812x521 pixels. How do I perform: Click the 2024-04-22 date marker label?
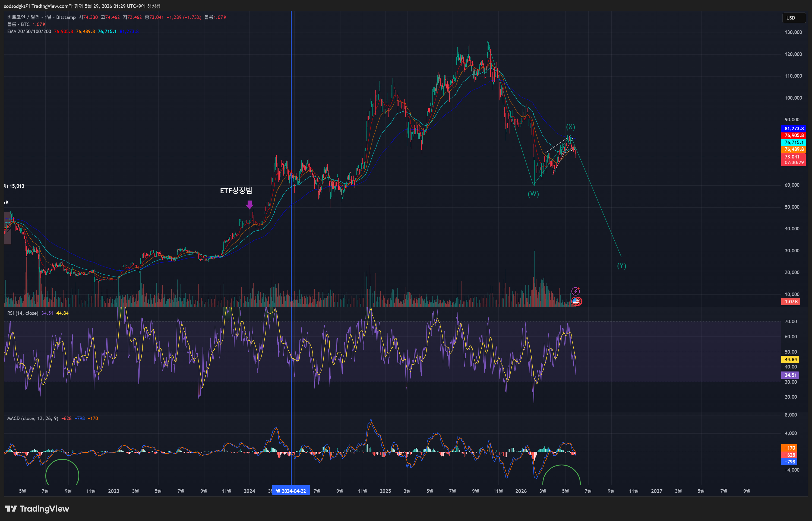pyautogui.click(x=291, y=491)
